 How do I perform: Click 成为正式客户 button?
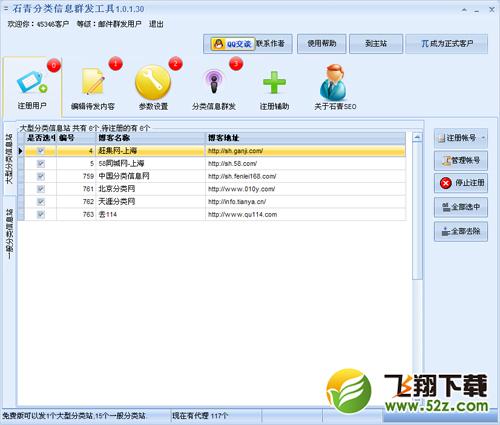click(x=447, y=43)
